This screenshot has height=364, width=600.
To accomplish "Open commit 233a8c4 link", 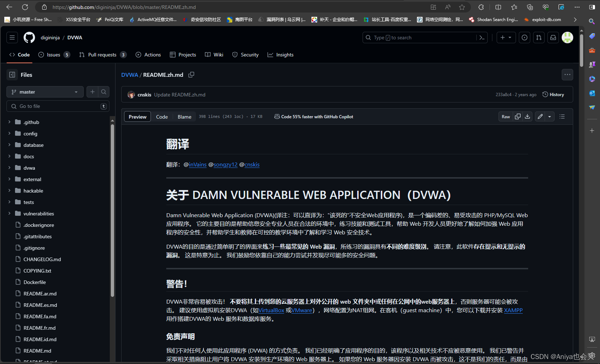I will click(x=503, y=95).
